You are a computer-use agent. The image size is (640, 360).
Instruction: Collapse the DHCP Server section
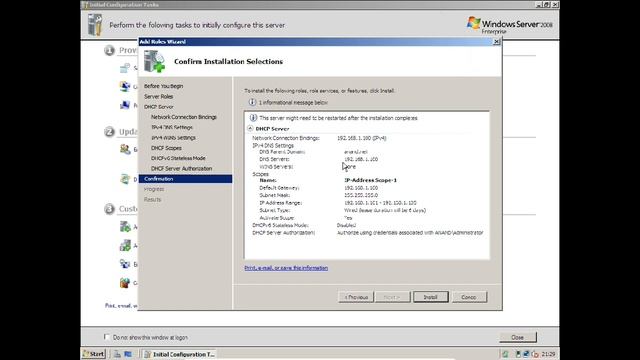(x=250, y=129)
